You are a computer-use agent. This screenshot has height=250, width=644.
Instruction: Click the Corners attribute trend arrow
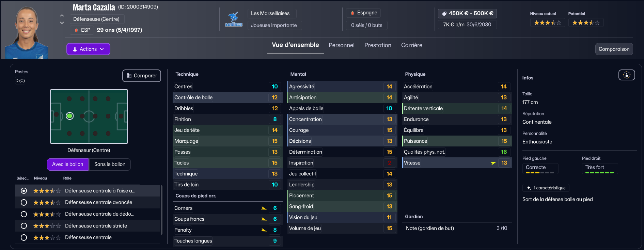coord(264,208)
